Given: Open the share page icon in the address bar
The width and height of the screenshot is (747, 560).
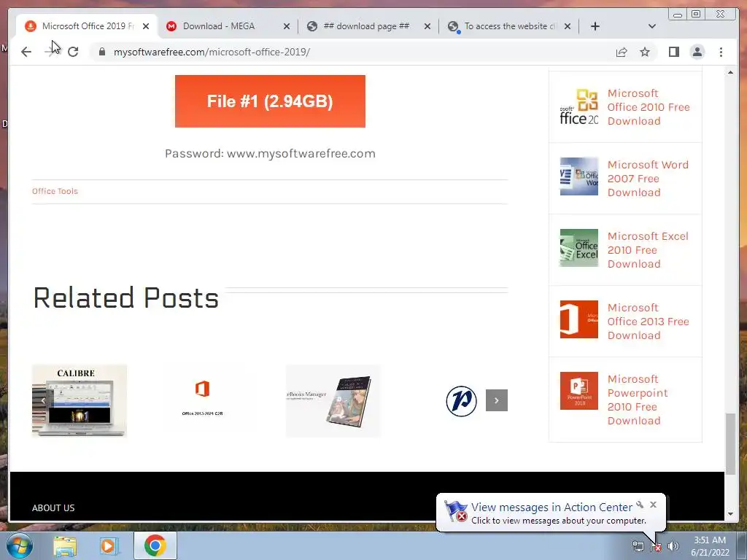Looking at the screenshot, I should point(622,52).
